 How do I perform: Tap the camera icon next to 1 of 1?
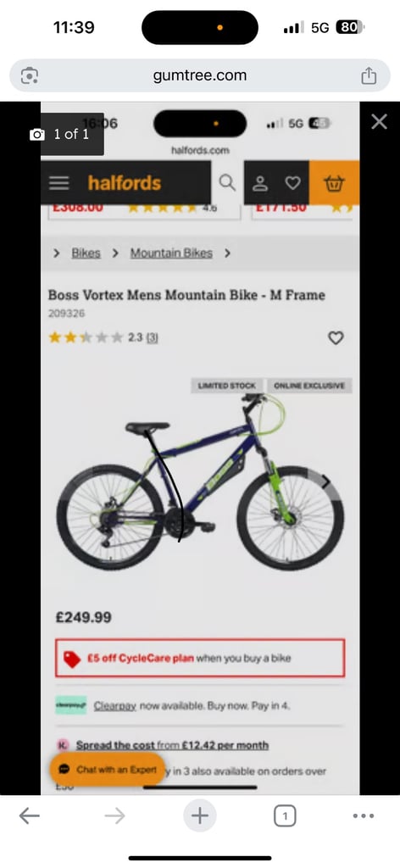(x=37, y=135)
